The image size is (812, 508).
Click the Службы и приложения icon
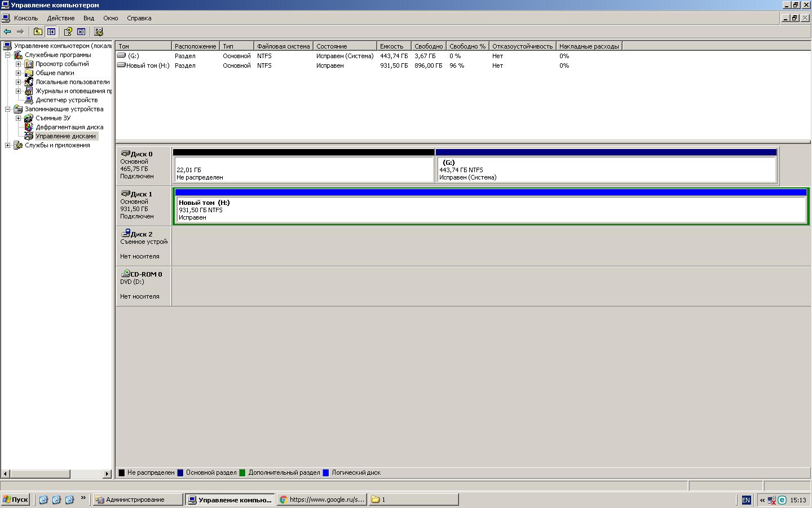point(18,145)
